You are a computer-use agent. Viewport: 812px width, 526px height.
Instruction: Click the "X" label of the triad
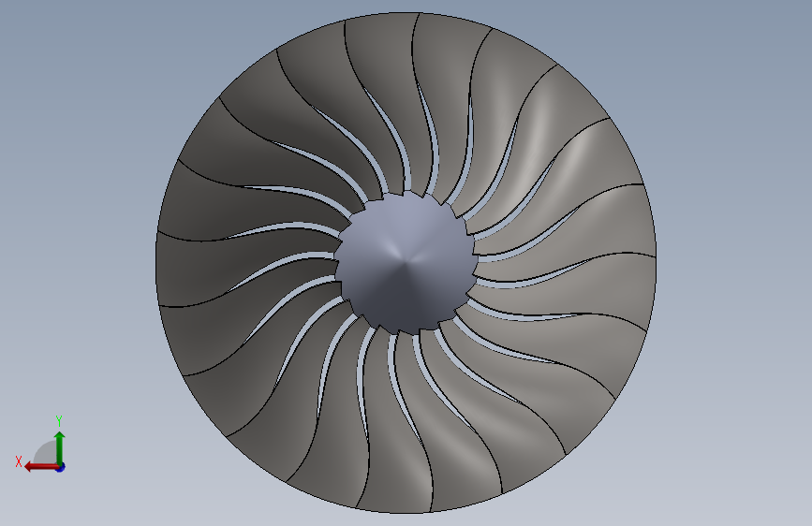pyautogui.click(x=19, y=461)
